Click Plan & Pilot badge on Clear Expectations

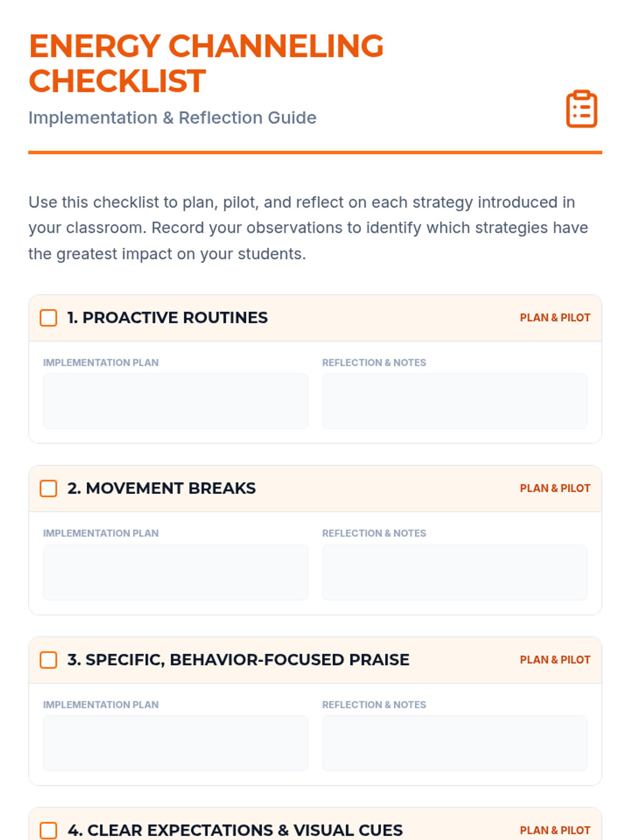pyautogui.click(x=555, y=830)
